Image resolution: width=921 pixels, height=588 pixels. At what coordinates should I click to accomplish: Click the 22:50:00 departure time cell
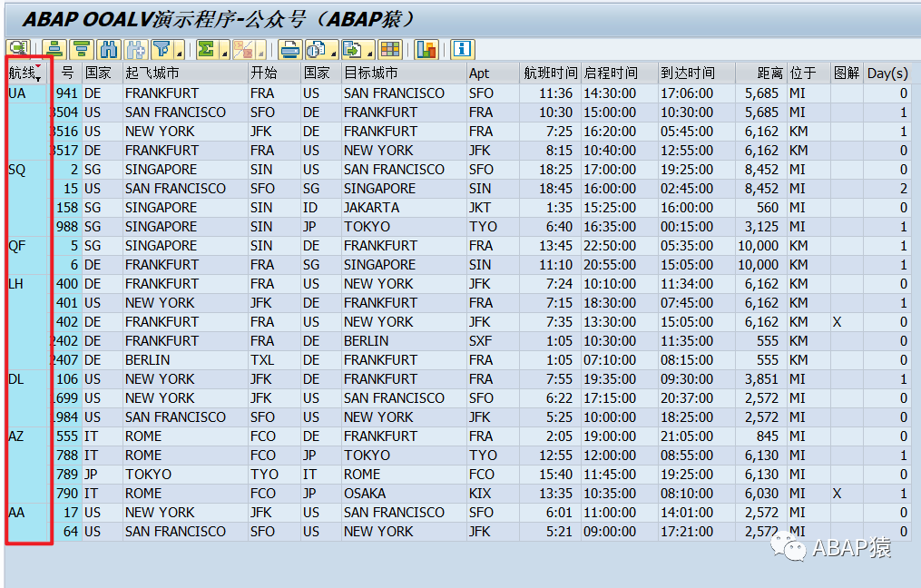pyautogui.click(x=619, y=246)
